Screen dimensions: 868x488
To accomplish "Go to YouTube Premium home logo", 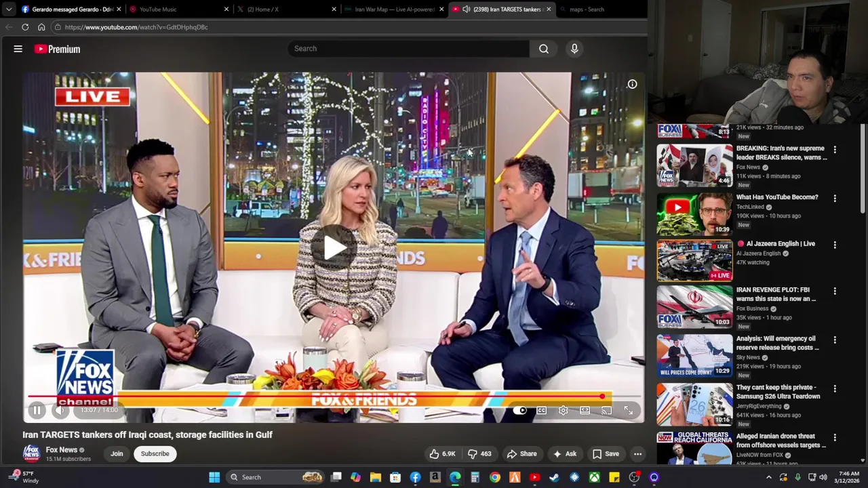I will pos(58,49).
